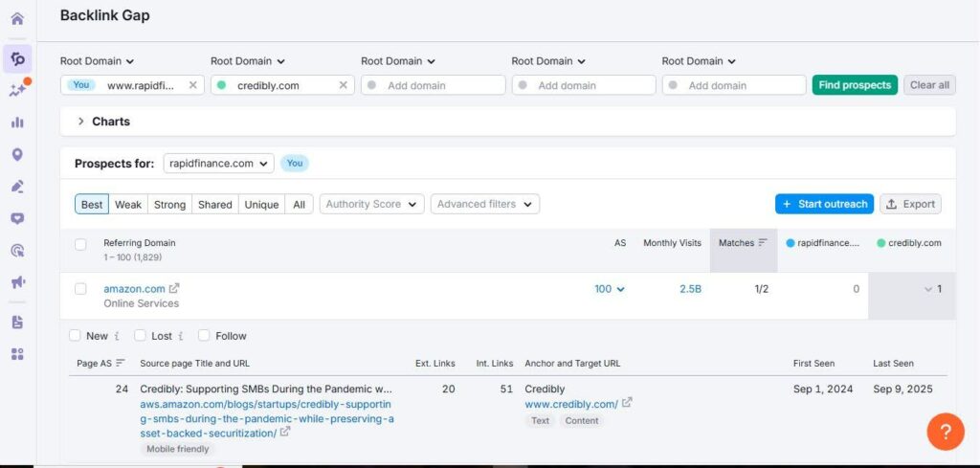Select the Unique prospects tab
Viewport: 980px width, 468px height.
tap(261, 204)
